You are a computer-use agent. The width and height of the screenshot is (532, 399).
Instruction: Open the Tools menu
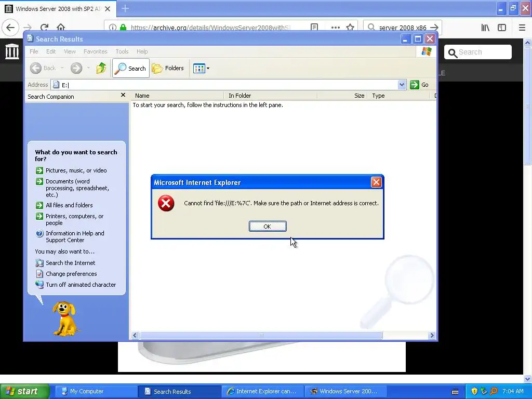(122, 51)
